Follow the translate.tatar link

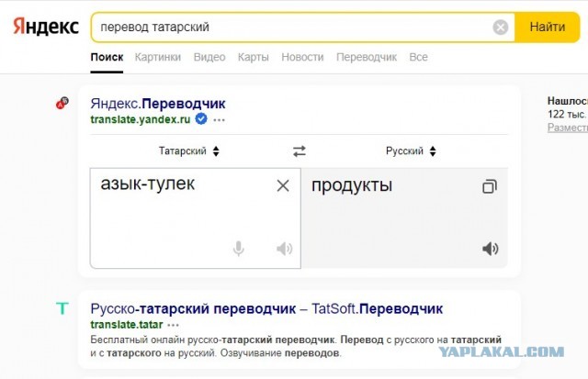click(x=127, y=324)
